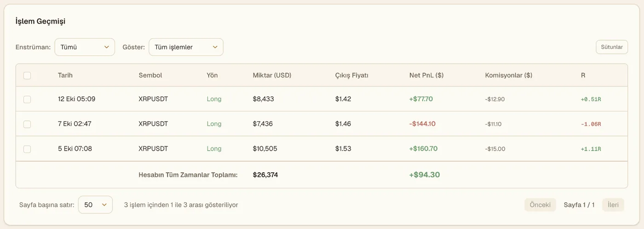Click the R value +1.11R
The image size is (644, 229).
coord(591,149)
